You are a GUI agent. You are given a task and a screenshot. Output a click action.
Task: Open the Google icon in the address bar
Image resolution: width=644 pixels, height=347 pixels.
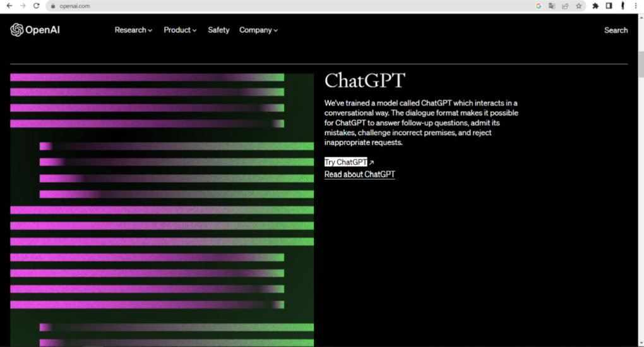point(539,6)
